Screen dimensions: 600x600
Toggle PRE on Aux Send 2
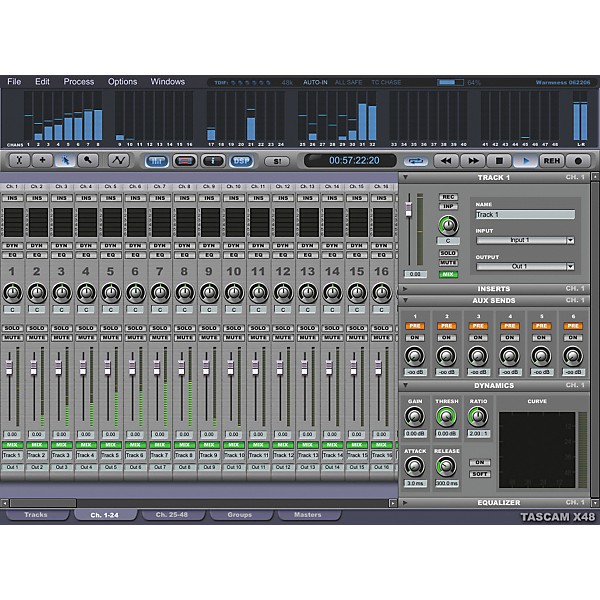[446, 326]
